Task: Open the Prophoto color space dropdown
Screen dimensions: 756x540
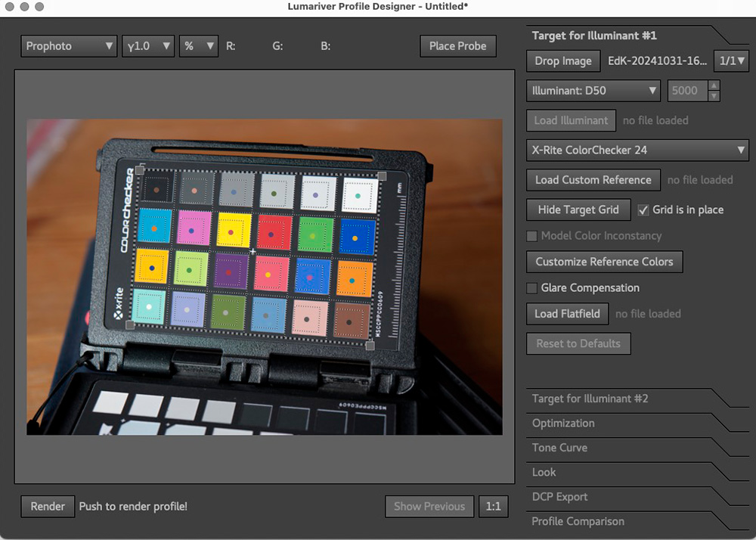Action: (x=69, y=46)
